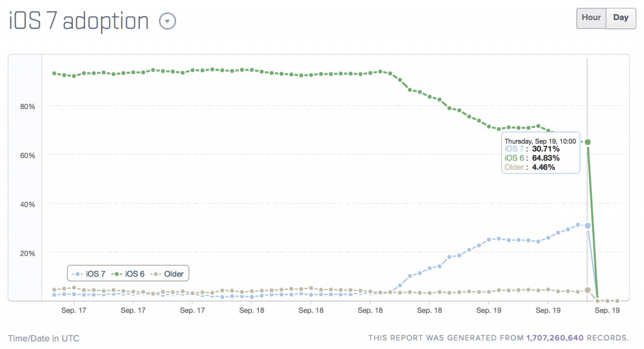
Task: Click the tooltip for Thursday, Sep 19, 10:00
Action: pyautogui.click(x=540, y=154)
